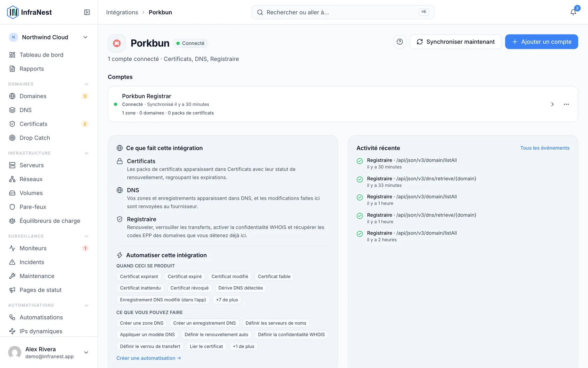Select Appliquer un modèle DNS action

(x=147, y=335)
